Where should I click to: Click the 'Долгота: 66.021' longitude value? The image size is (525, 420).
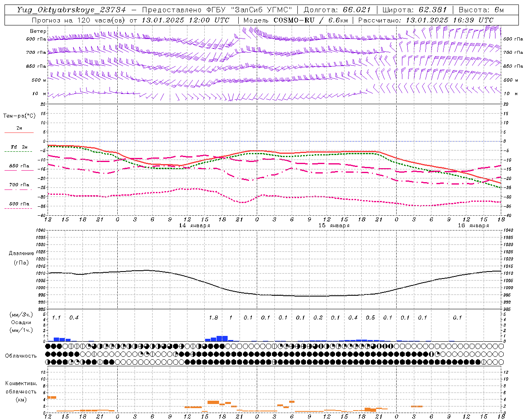tap(337, 10)
